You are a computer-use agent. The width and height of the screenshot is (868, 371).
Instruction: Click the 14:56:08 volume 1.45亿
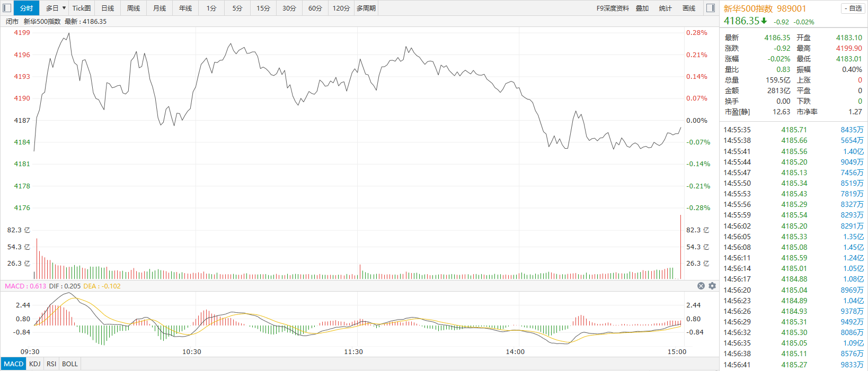(853, 247)
